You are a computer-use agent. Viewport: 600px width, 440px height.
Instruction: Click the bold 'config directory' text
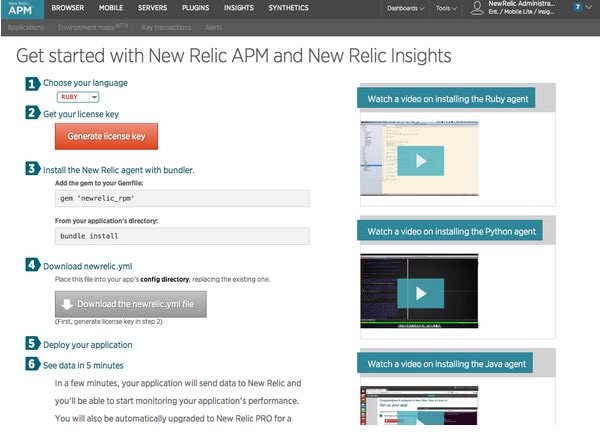click(x=165, y=279)
